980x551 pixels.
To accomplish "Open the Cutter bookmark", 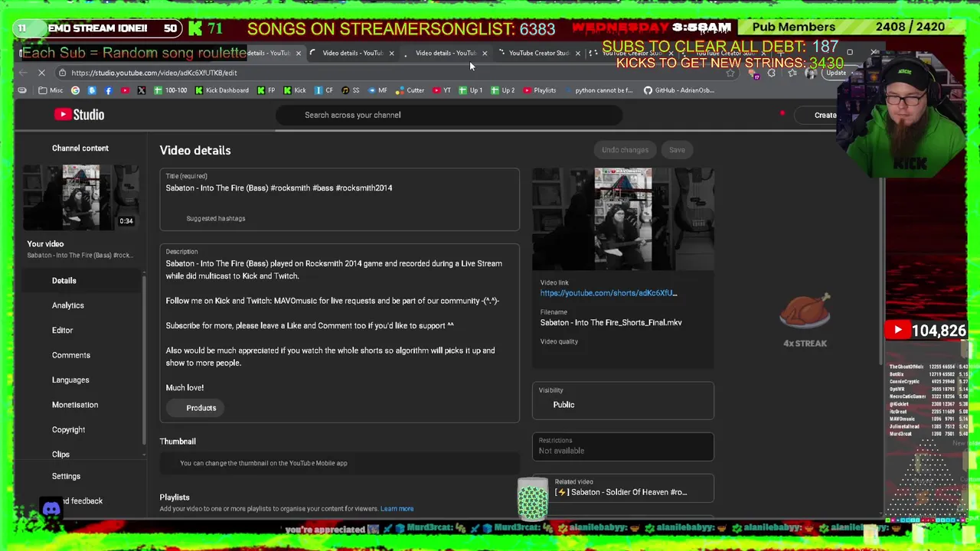I will tap(410, 90).
